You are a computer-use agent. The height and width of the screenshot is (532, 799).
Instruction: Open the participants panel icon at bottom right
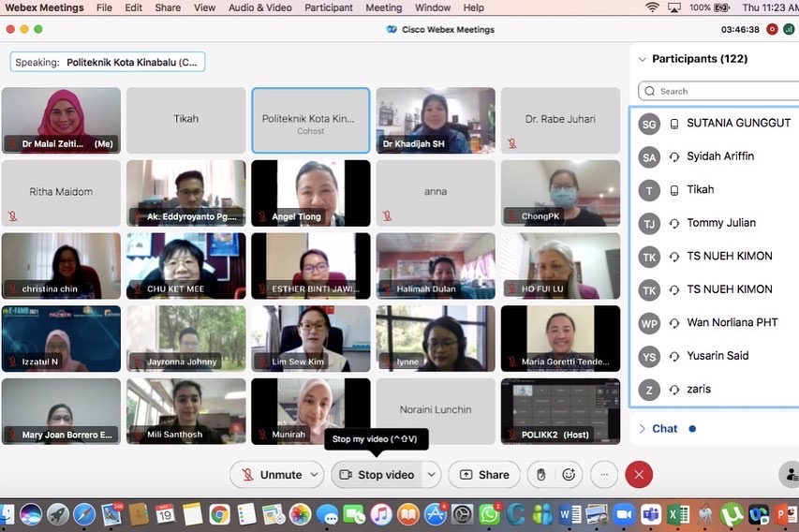(x=789, y=475)
